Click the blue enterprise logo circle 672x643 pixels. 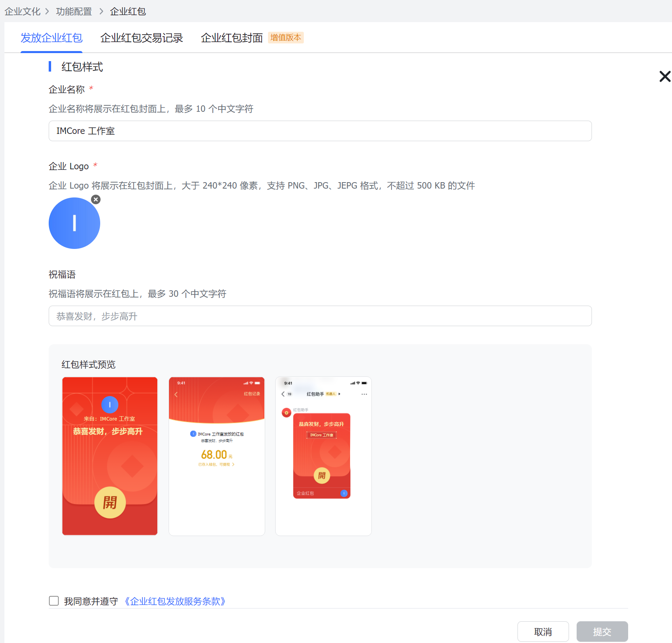pos(74,223)
